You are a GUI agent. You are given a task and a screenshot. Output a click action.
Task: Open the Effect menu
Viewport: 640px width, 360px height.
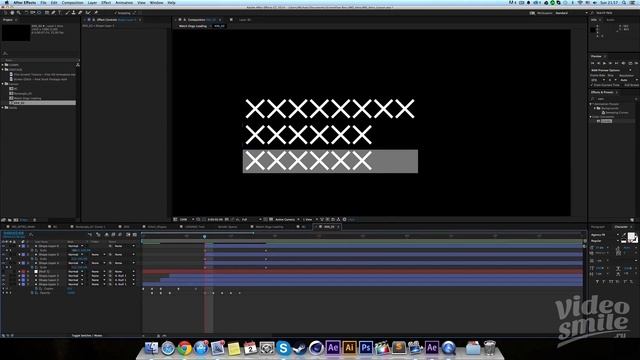click(106, 2)
